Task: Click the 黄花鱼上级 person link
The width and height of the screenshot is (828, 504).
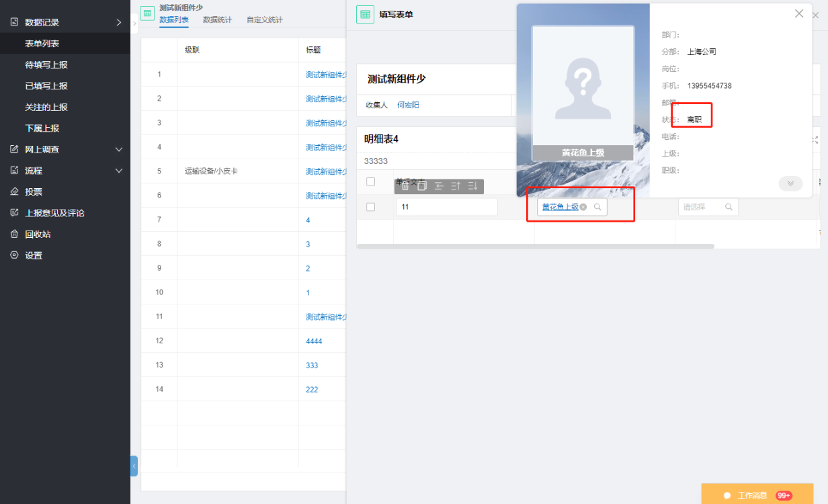Action: [x=561, y=207]
